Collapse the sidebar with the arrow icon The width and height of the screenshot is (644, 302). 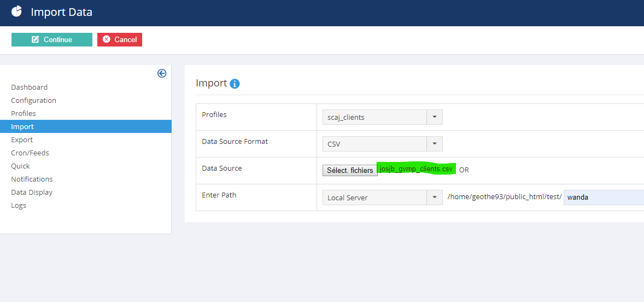[162, 73]
